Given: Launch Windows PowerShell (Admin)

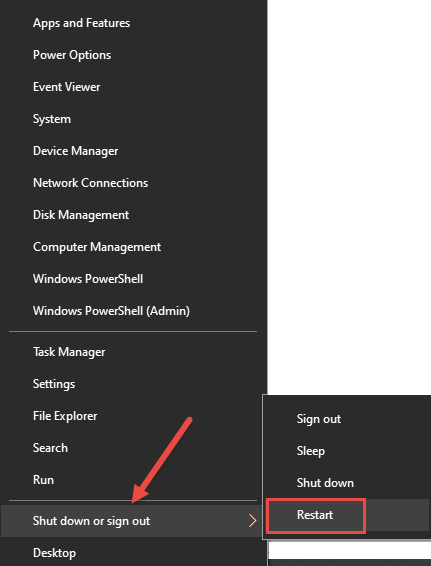Looking at the screenshot, I should click(134, 311).
